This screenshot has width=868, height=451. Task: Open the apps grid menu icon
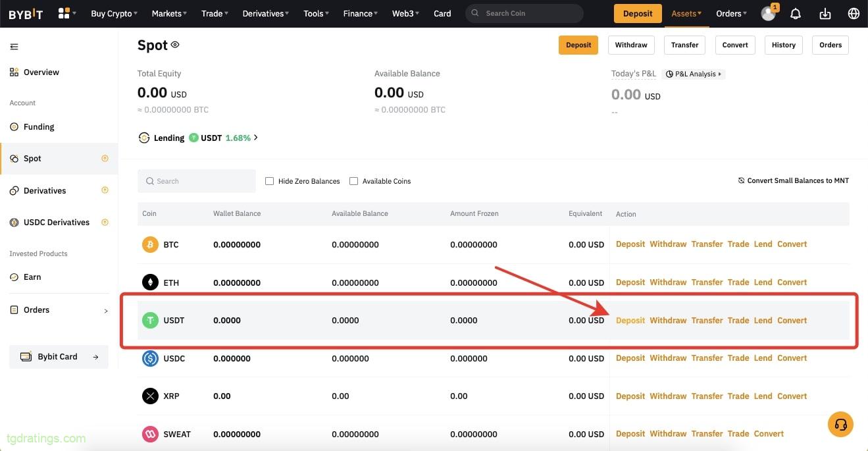[x=64, y=13]
